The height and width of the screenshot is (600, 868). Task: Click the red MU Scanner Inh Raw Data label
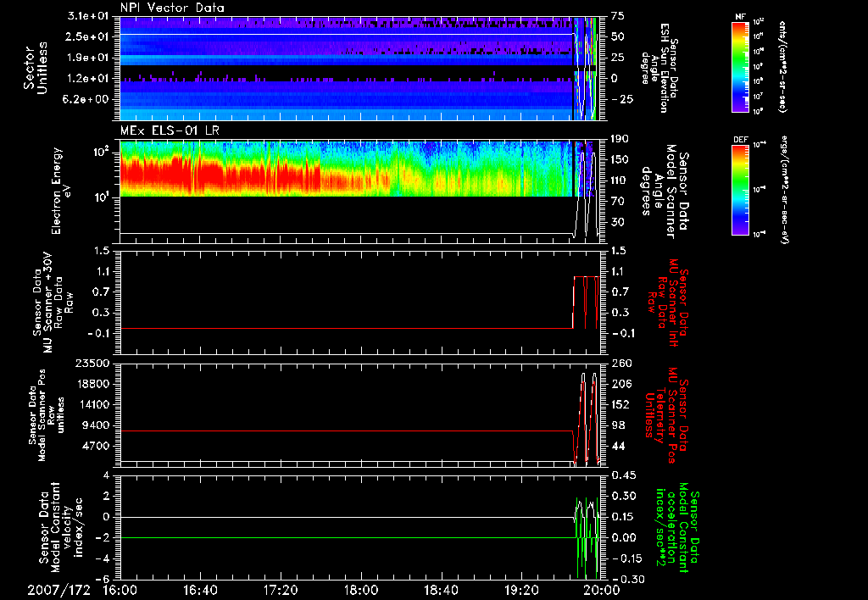[666, 303]
